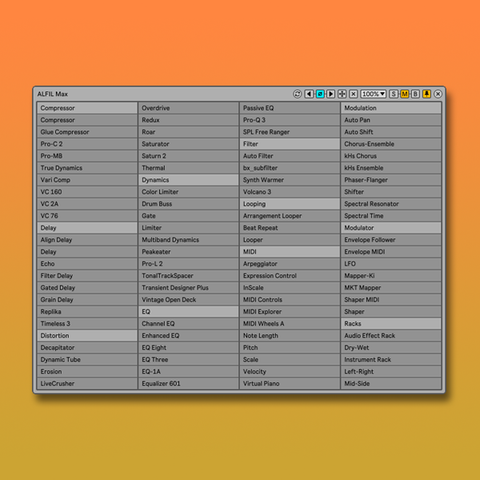Toggle the S button
Image resolution: width=480 pixels, height=480 pixels.
[x=394, y=94]
